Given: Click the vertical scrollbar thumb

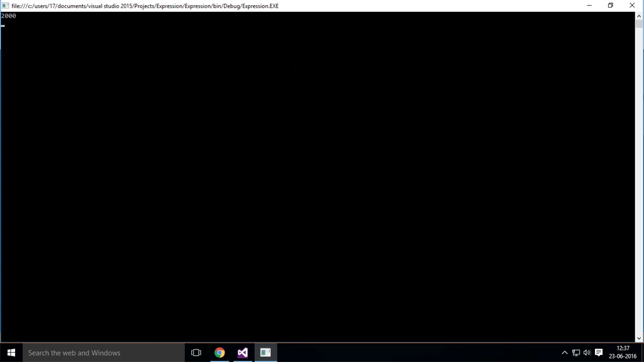Looking at the screenshot, I should pos(639,24).
